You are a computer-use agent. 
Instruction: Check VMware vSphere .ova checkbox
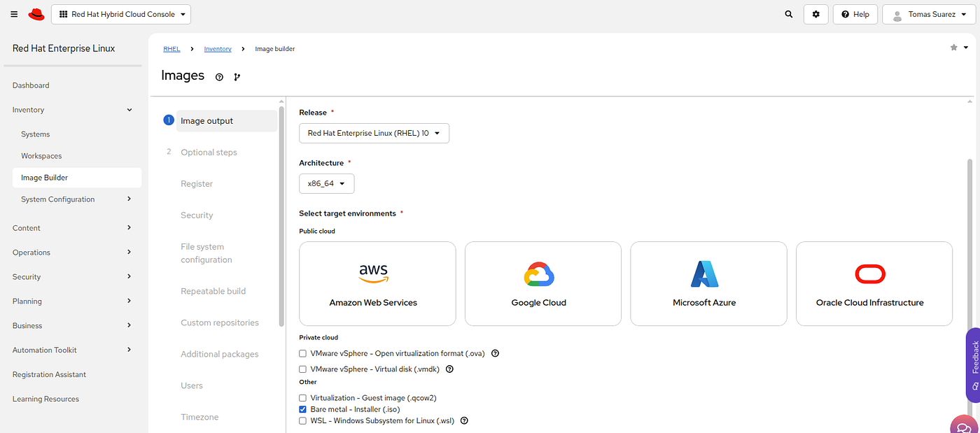pos(302,354)
